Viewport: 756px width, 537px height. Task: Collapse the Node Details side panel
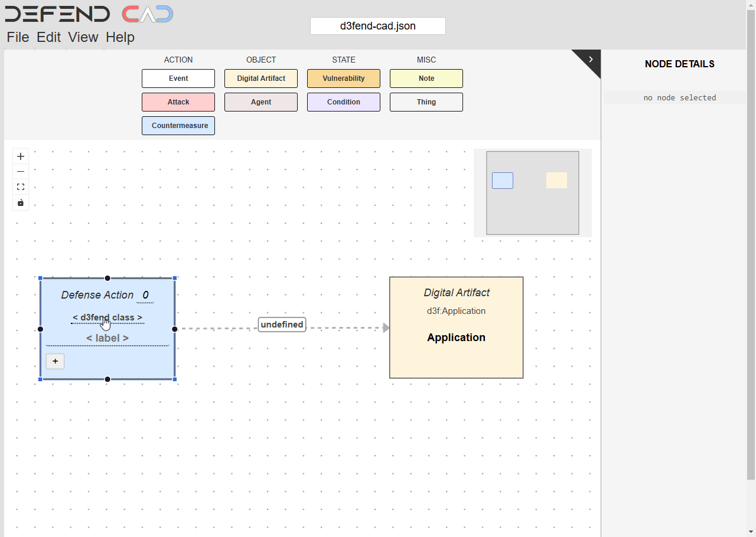591,59
